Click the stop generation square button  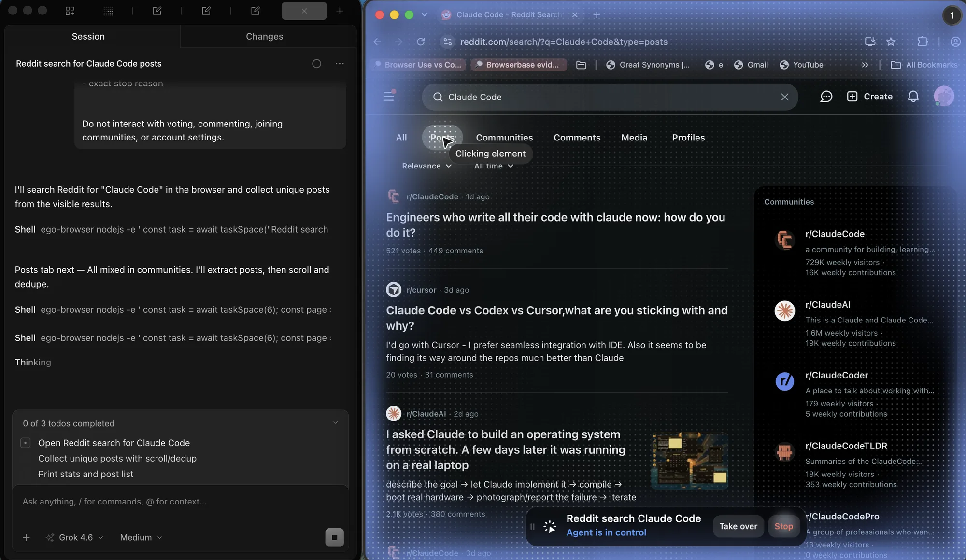coord(334,537)
